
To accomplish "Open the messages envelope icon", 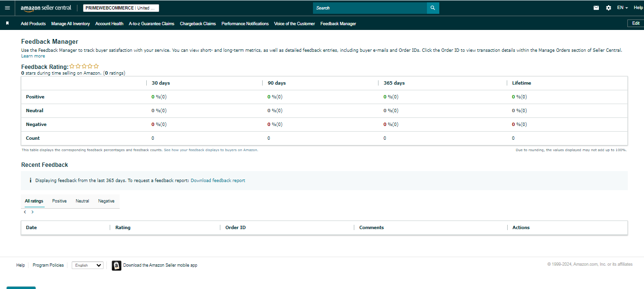I will pyautogui.click(x=597, y=8).
